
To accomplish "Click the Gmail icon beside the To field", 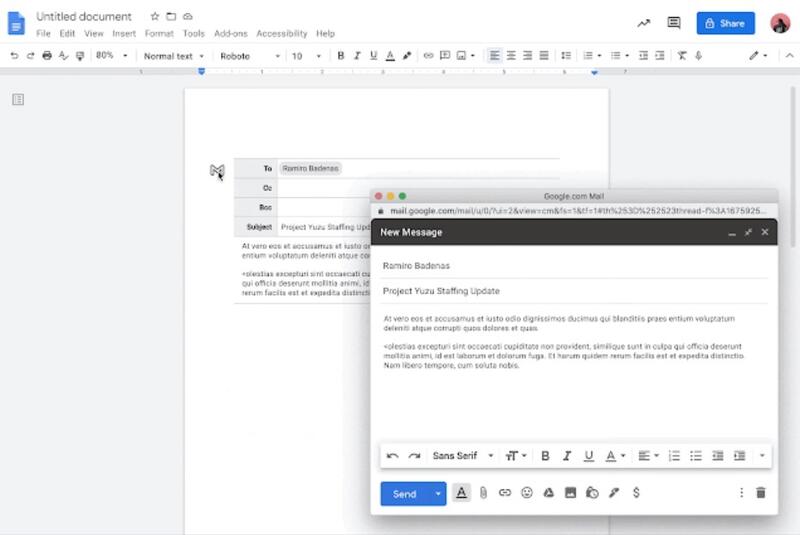I will [x=217, y=171].
